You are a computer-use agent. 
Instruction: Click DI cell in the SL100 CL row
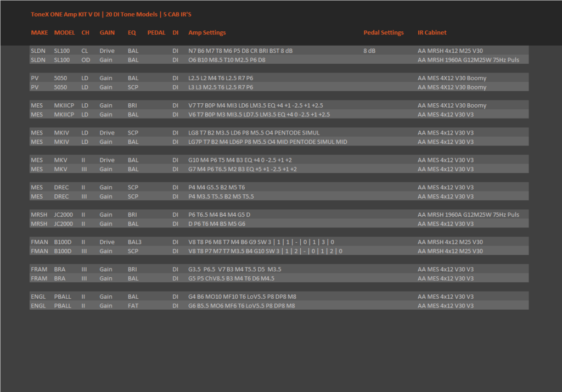pos(175,51)
